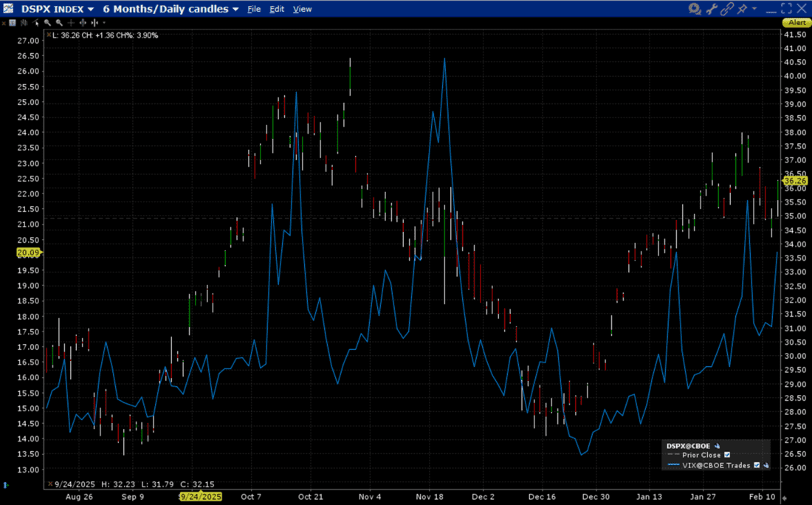Click the chain link grouping icon

[728, 9]
